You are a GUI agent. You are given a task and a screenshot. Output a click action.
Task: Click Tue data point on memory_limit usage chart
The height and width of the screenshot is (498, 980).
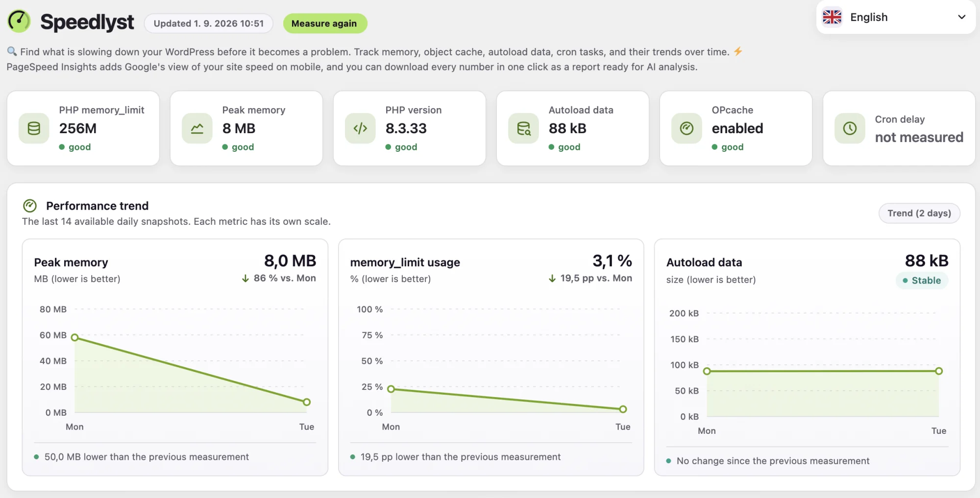623,409
